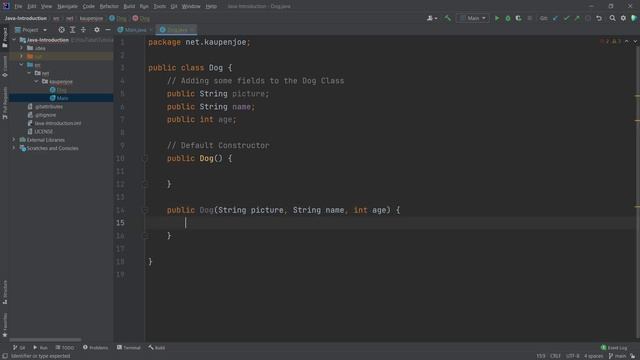
Task: Click Select Opened File target icon in Project panel
Action: pos(61,30)
